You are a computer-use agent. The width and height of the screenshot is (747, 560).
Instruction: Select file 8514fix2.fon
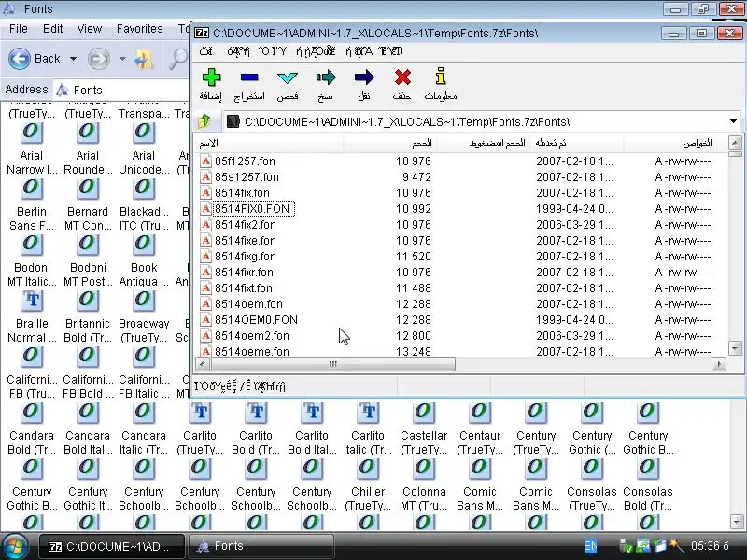[x=246, y=225]
